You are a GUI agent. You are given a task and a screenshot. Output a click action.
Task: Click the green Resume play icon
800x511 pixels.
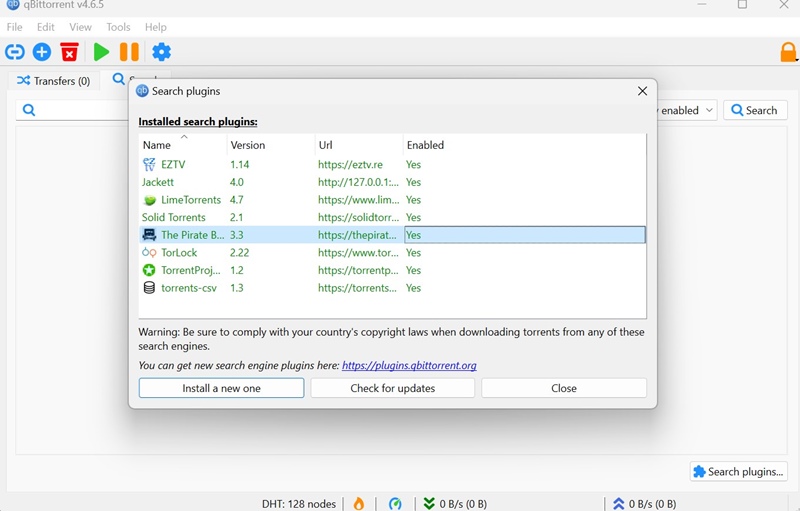pos(101,52)
